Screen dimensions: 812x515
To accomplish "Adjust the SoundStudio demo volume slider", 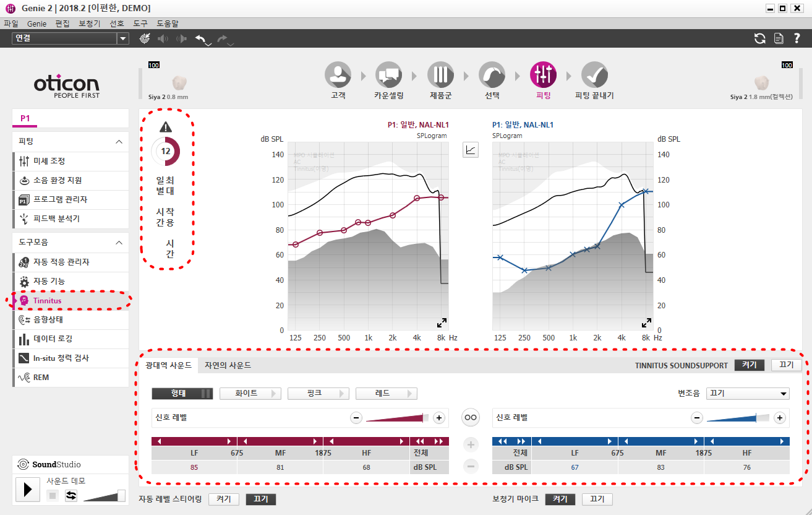I will point(105,495).
